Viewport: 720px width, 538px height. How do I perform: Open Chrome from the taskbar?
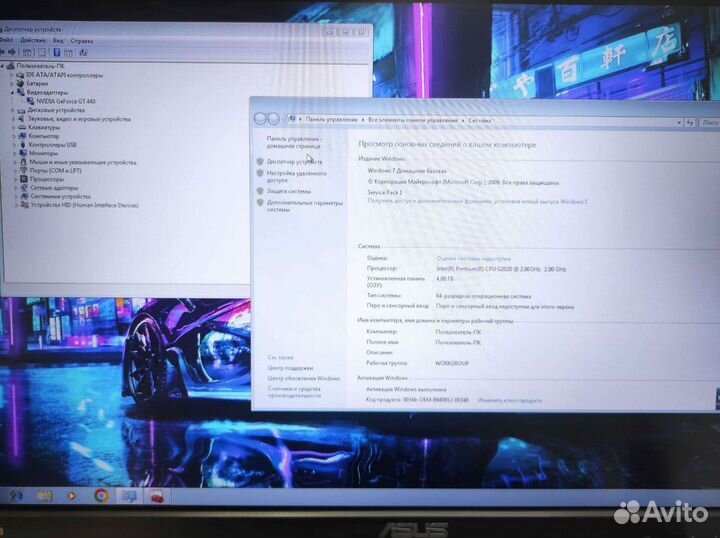101,495
